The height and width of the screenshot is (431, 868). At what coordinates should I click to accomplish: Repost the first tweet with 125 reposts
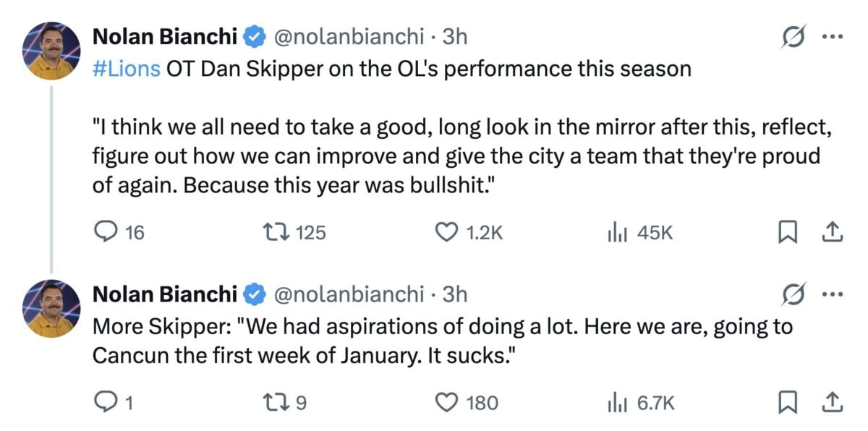276,232
